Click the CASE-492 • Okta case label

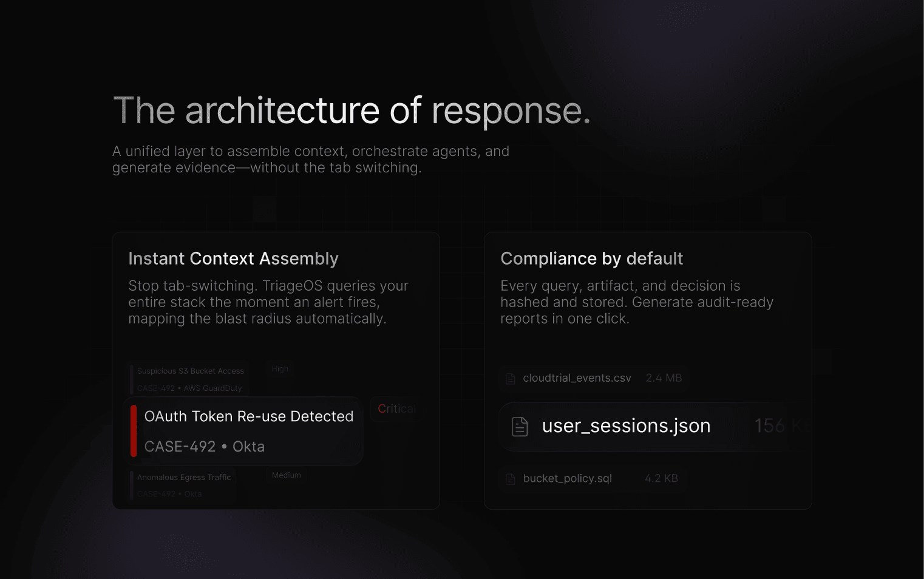205,447
